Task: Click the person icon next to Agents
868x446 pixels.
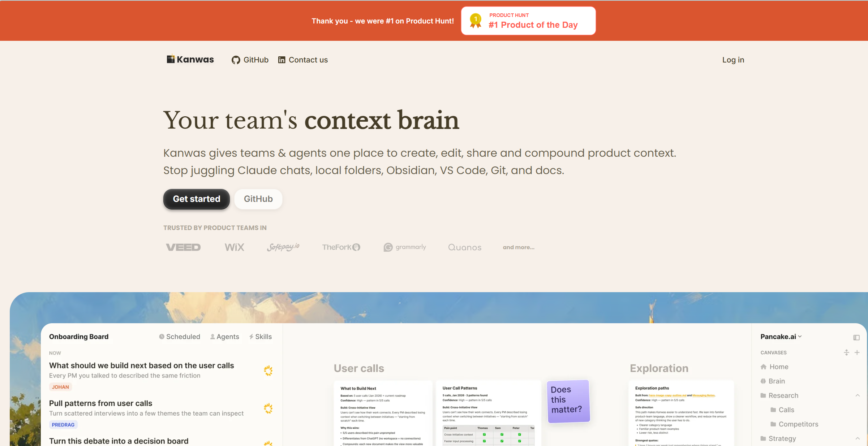Action: point(212,337)
